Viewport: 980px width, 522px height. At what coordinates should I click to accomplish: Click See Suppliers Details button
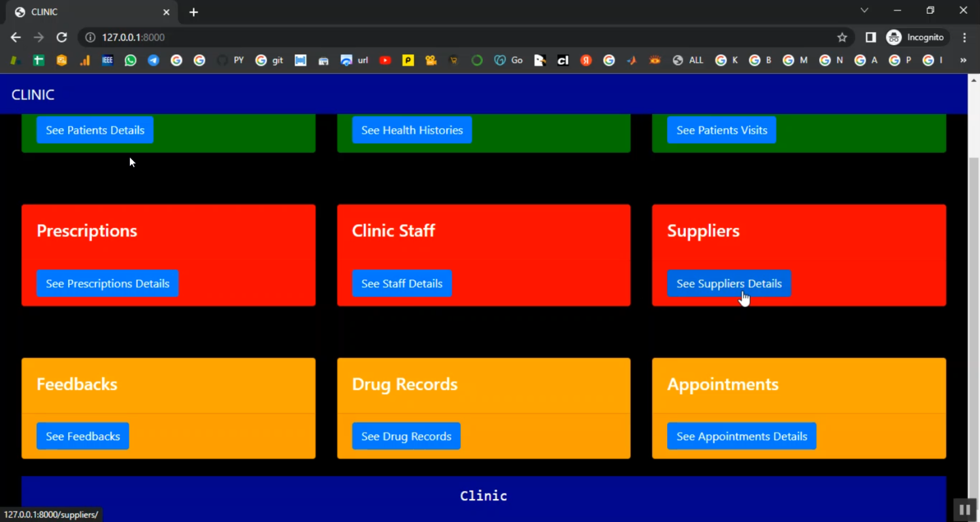coord(728,284)
